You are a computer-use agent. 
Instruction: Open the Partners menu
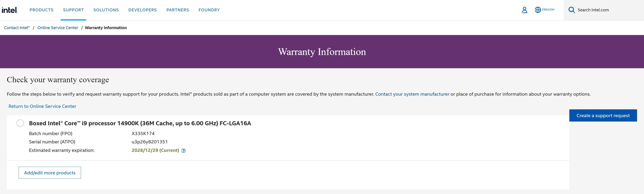tap(178, 10)
